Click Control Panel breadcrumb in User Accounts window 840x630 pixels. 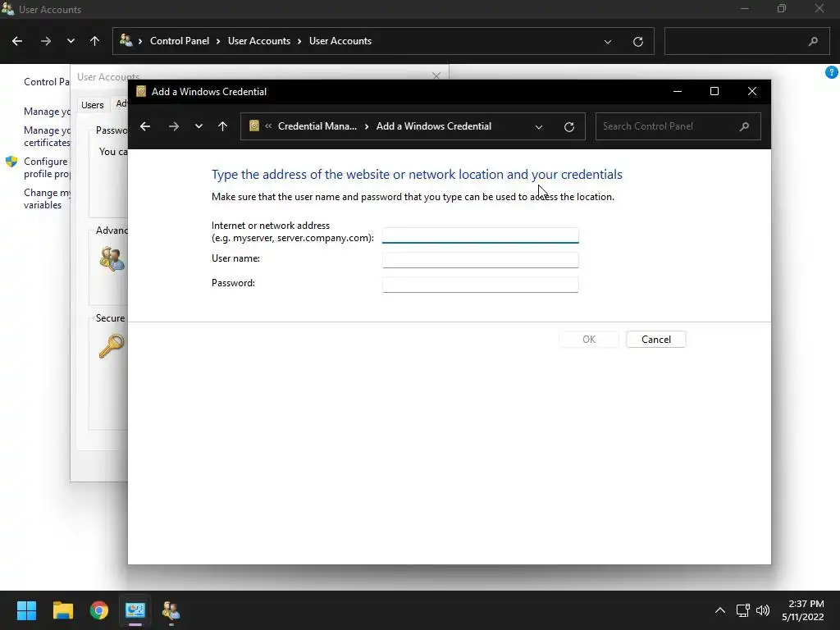tap(180, 41)
